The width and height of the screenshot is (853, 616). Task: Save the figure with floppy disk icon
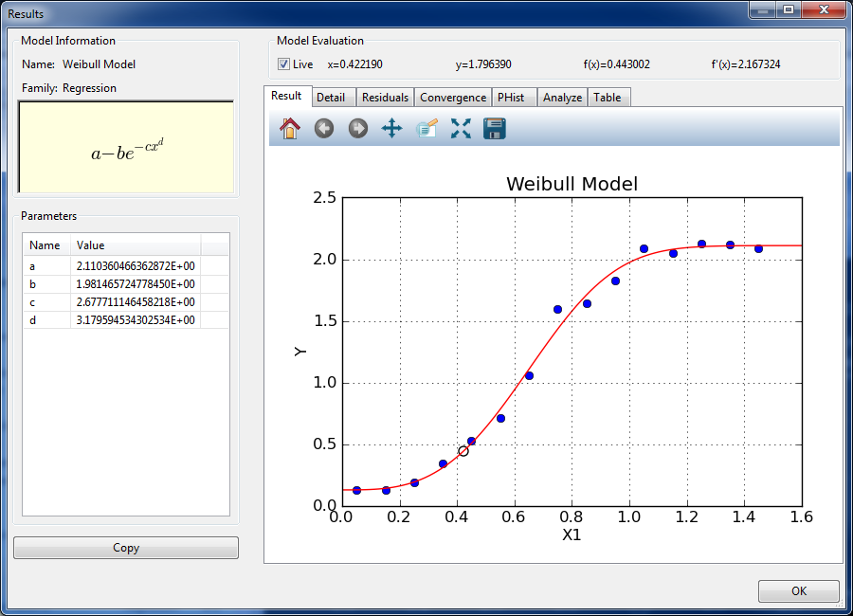495,129
